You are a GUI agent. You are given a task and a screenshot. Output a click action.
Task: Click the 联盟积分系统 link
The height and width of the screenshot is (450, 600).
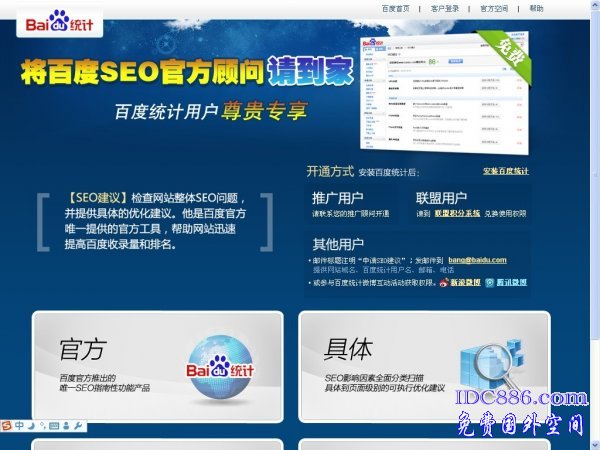pos(458,214)
